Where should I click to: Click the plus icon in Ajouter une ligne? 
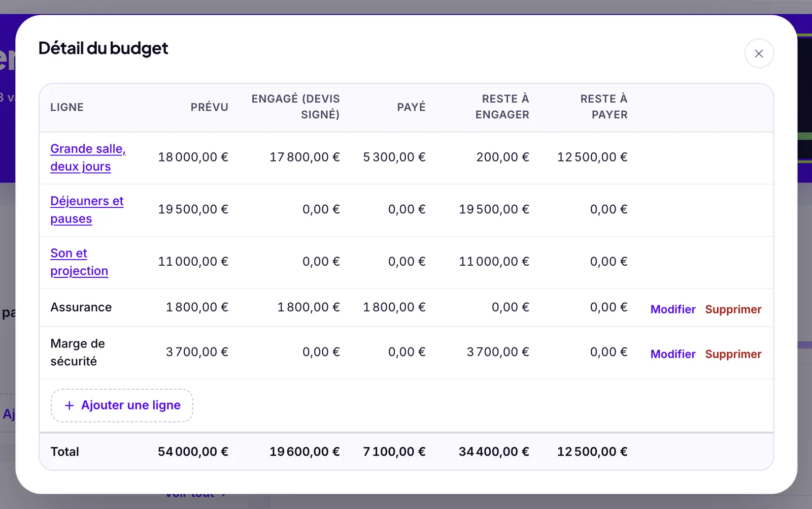click(70, 405)
